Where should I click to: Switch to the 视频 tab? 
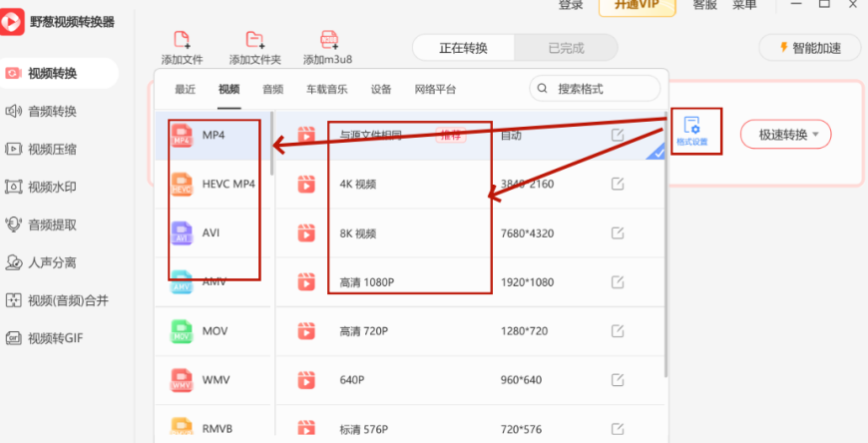[x=229, y=89]
